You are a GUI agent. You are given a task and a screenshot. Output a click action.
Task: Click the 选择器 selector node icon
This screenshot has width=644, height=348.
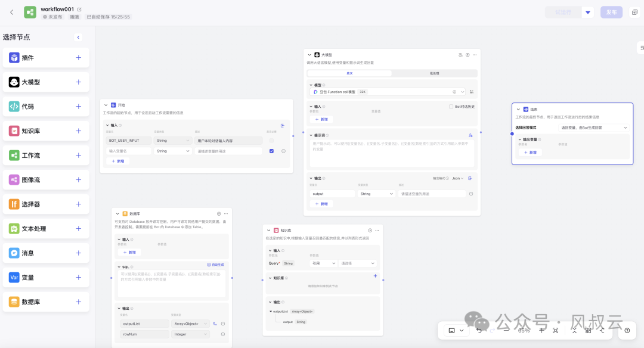14,204
